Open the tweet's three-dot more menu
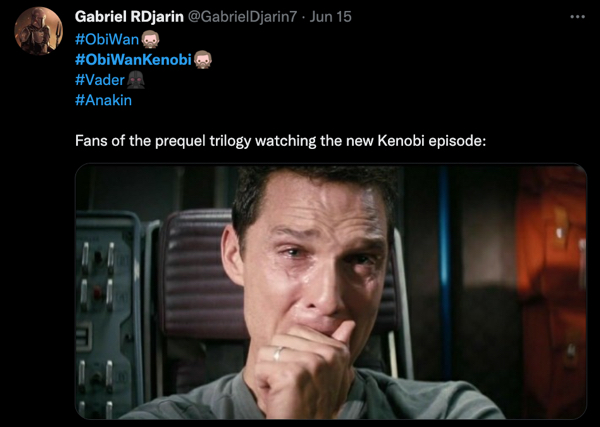This screenshot has height=427, width=600. tap(577, 17)
